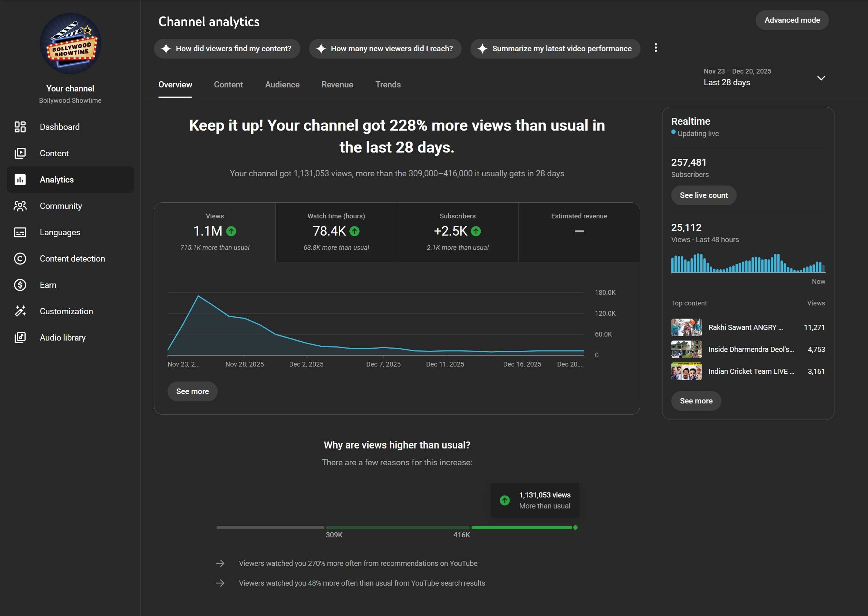Expand YouTube search results reason arrow
Image resolution: width=868 pixels, height=616 pixels.
coord(220,583)
